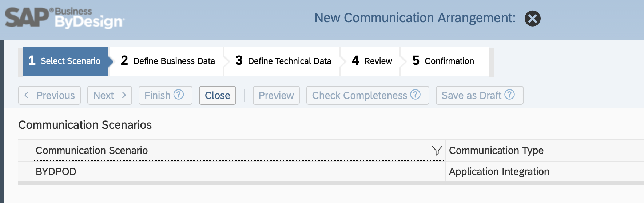This screenshot has width=644, height=203.
Task: Open the Communication Scenario column filter icon
Action: point(437,150)
